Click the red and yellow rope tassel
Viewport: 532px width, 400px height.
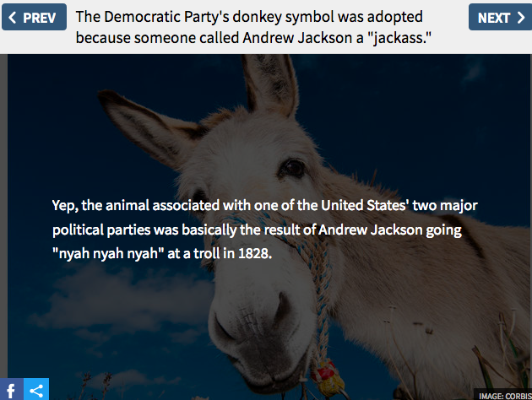pyautogui.click(x=327, y=377)
